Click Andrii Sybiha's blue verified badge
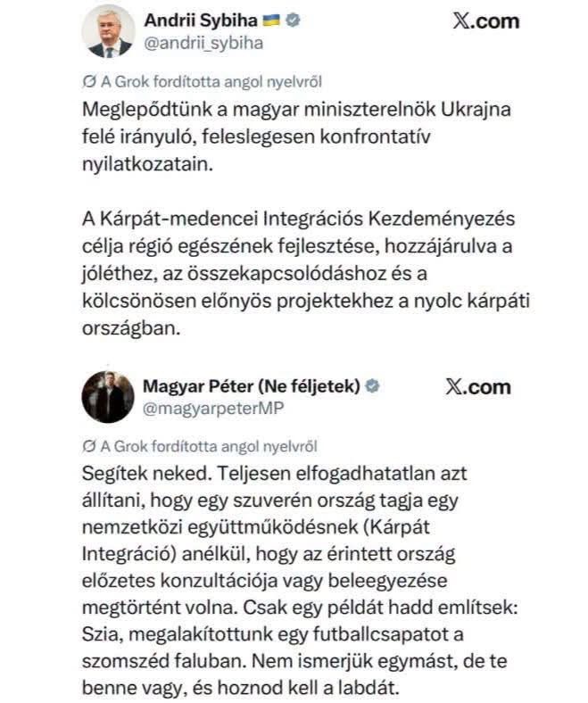588x703 pixels. tap(293, 21)
